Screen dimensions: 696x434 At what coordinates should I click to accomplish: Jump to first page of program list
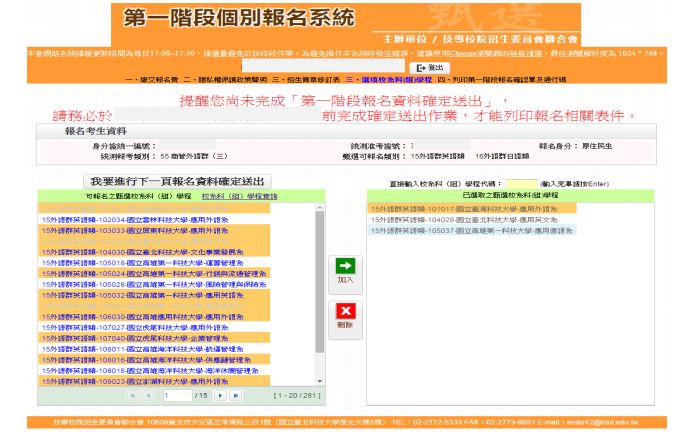[x=133, y=395]
